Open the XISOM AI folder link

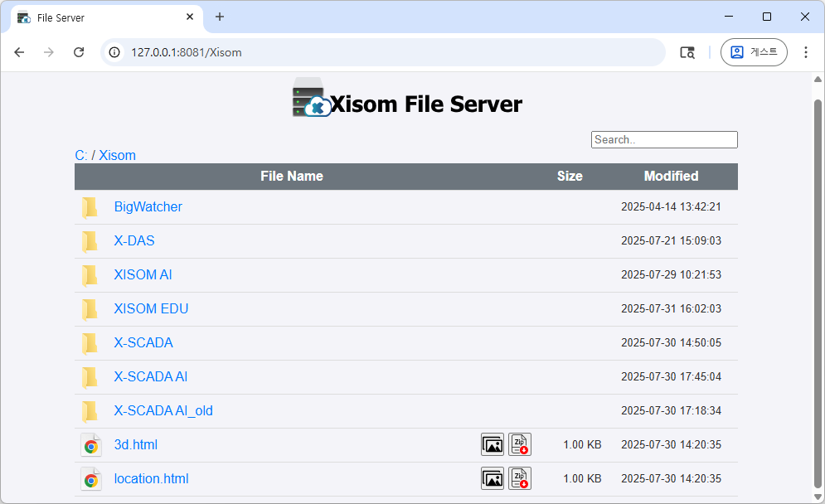pos(143,274)
